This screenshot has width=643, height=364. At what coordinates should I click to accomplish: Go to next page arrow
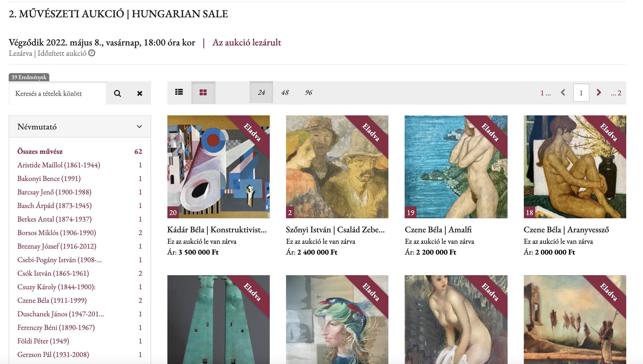(x=599, y=93)
